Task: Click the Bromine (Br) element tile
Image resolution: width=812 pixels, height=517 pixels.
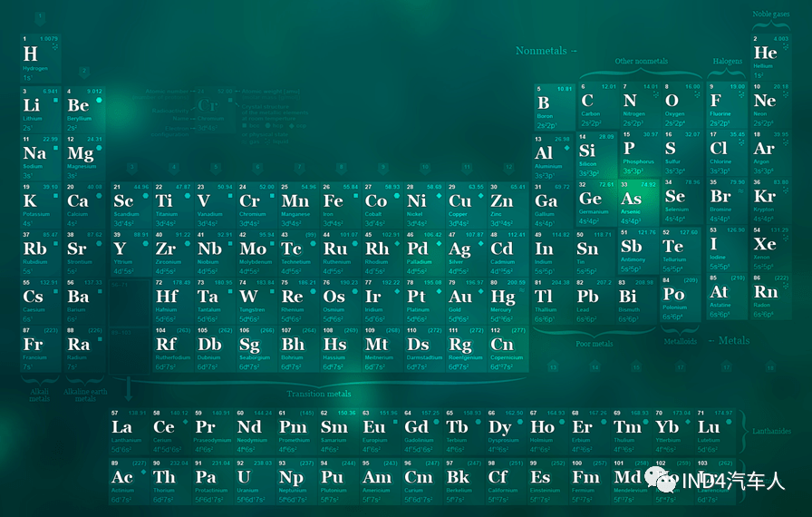Action: (x=727, y=201)
